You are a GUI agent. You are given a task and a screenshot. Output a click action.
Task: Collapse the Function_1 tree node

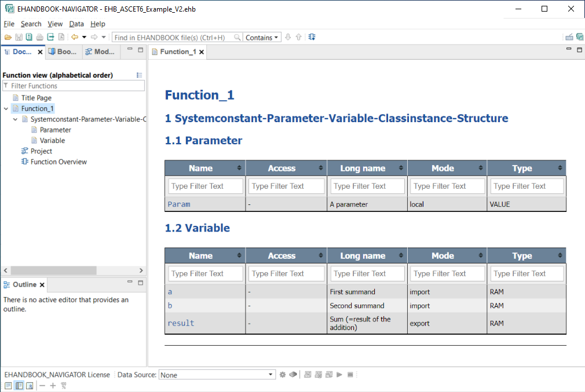(x=6, y=109)
